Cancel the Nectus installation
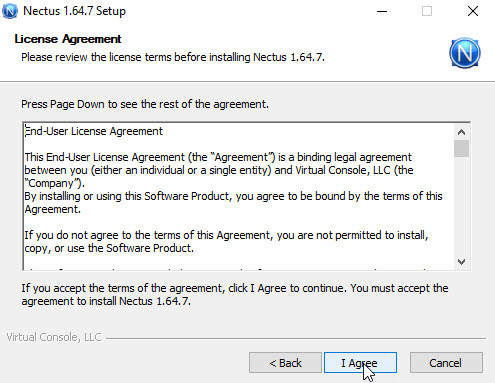The image size is (495, 383). pos(446,363)
